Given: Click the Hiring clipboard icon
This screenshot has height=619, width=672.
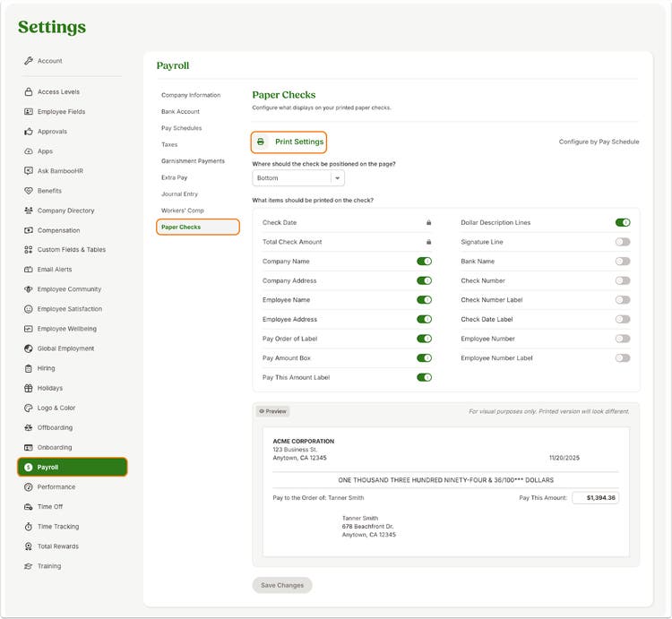Looking at the screenshot, I should tap(29, 368).
